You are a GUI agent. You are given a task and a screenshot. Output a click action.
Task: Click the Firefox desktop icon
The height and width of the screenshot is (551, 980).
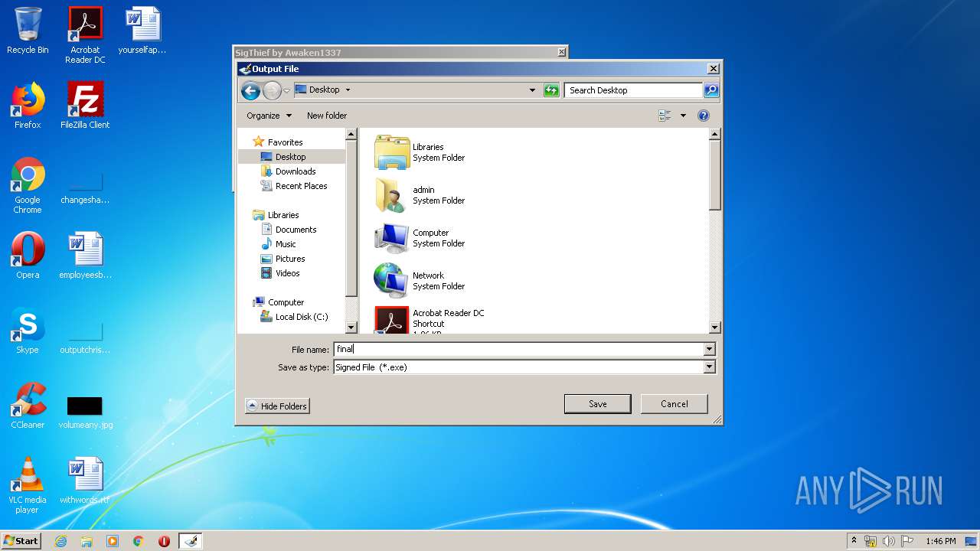coord(28,106)
